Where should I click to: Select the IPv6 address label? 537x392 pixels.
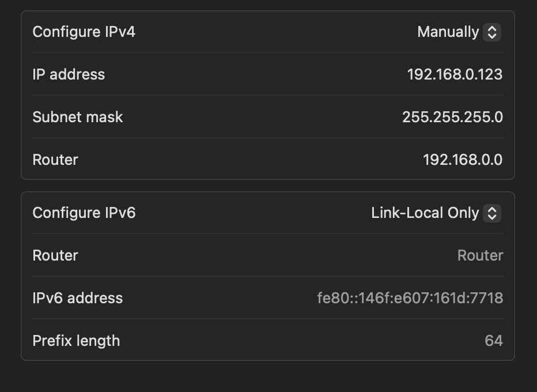77,298
